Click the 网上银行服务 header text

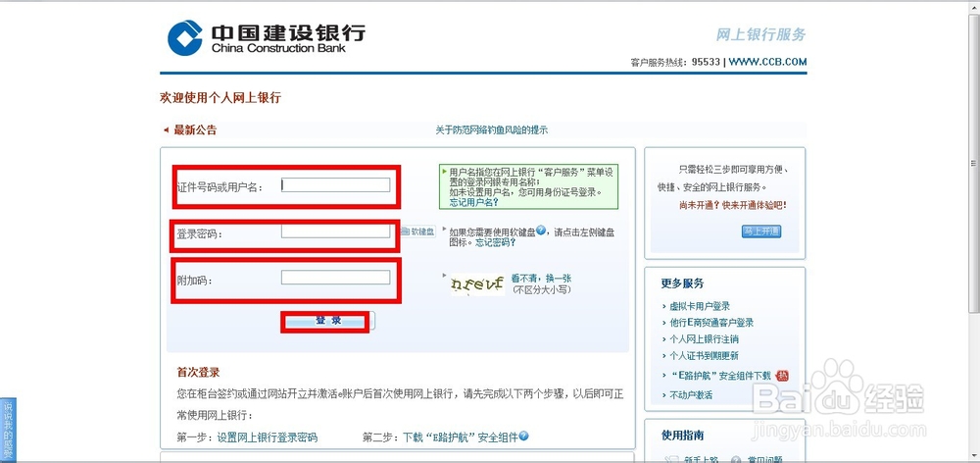(760, 34)
